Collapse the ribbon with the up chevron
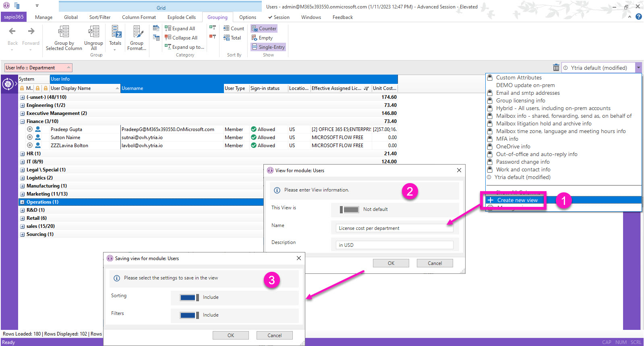Image resolution: width=644 pixels, height=346 pixels. 630,17
